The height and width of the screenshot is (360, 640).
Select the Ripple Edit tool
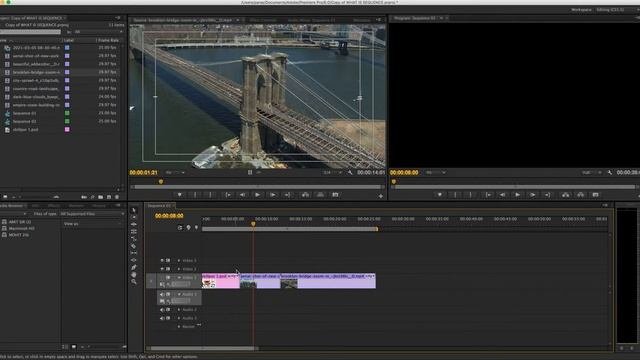pyautogui.click(x=134, y=224)
